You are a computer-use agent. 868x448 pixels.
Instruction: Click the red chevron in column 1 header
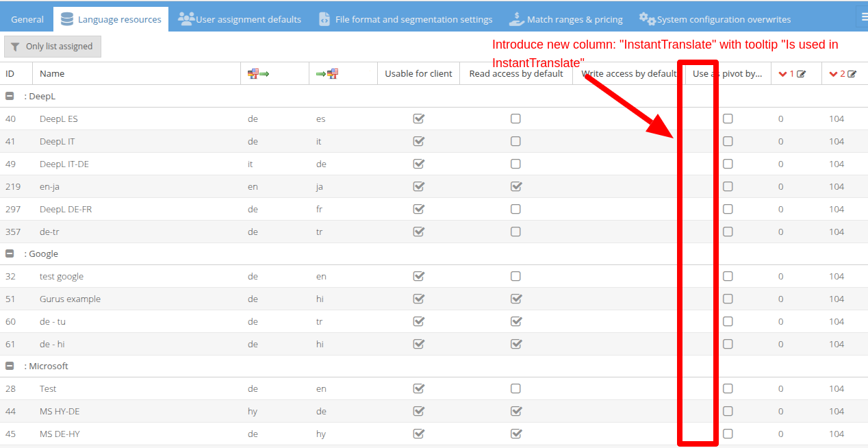(783, 74)
